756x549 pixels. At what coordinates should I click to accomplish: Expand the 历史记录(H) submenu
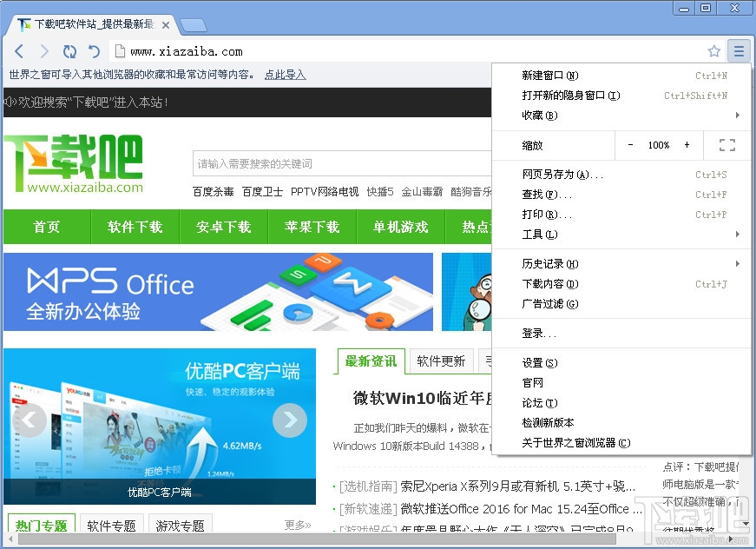click(x=621, y=264)
